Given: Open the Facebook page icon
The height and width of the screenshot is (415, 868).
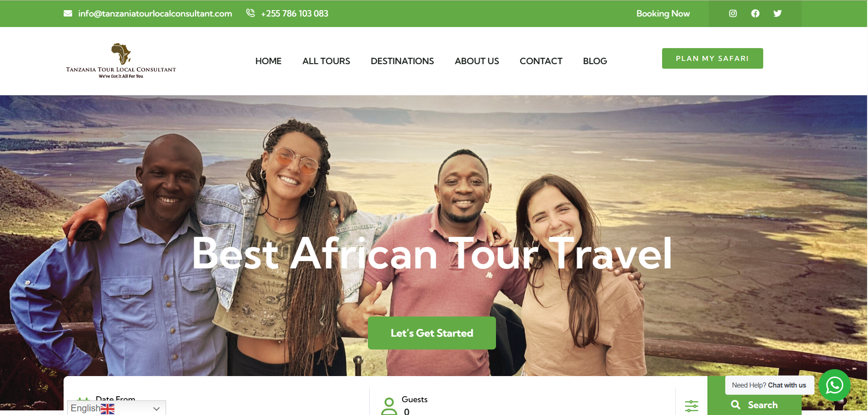Looking at the screenshot, I should (x=755, y=13).
